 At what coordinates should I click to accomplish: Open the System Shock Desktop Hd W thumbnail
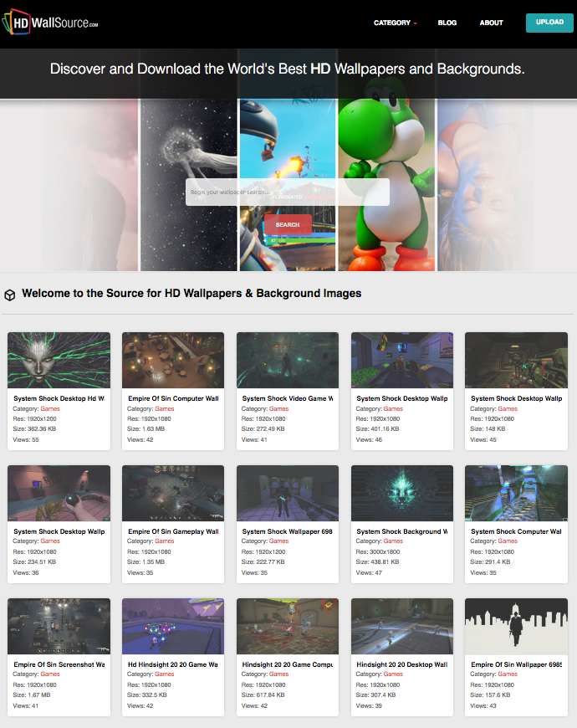coord(59,360)
